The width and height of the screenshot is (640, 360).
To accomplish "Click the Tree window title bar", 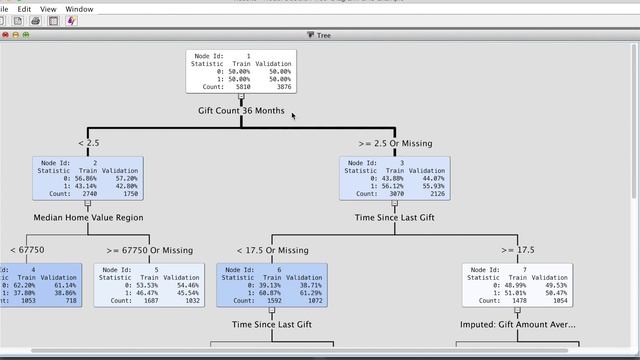I will point(319,35).
